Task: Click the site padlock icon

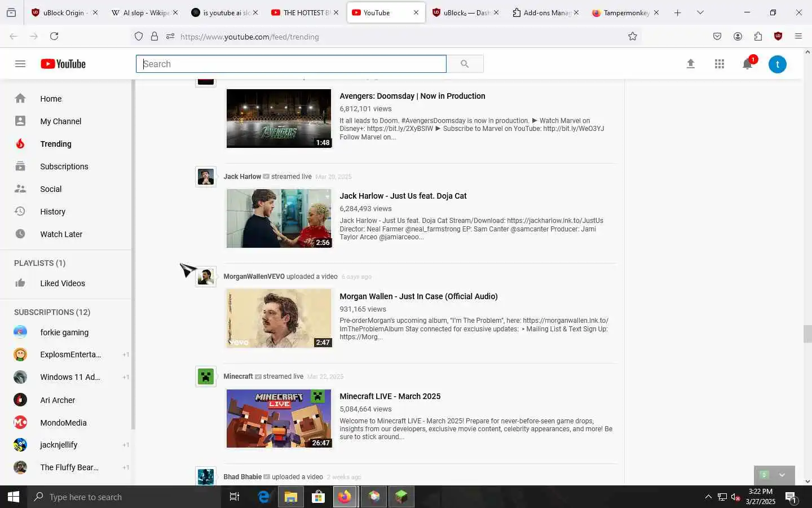Action: click(155, 36)
